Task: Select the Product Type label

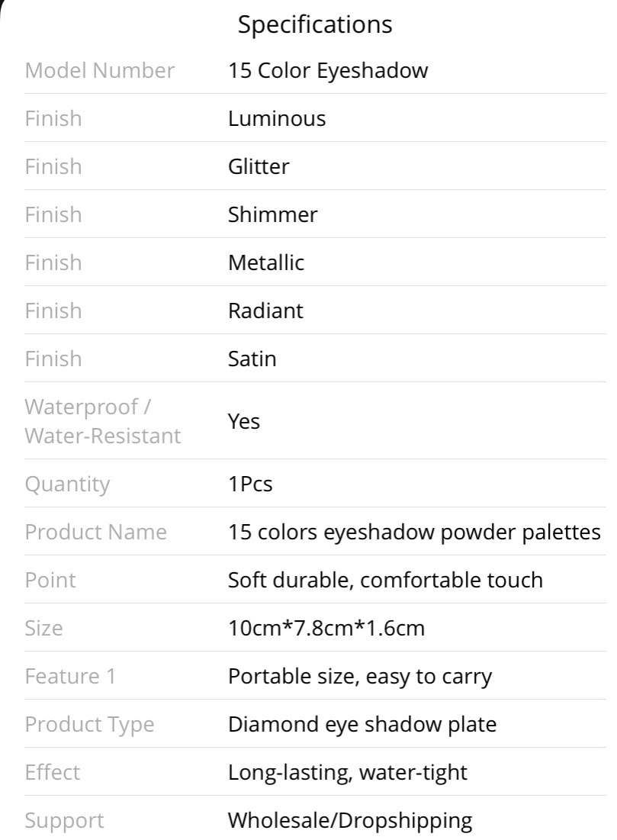Action: pyautogui.click(x=89, y=725)
